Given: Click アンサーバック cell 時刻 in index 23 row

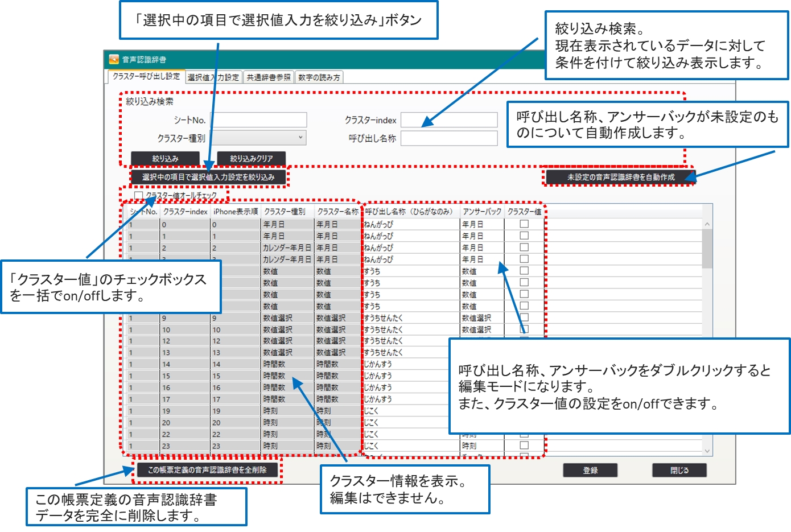Looking at the screenshot, I should (482, 446).
